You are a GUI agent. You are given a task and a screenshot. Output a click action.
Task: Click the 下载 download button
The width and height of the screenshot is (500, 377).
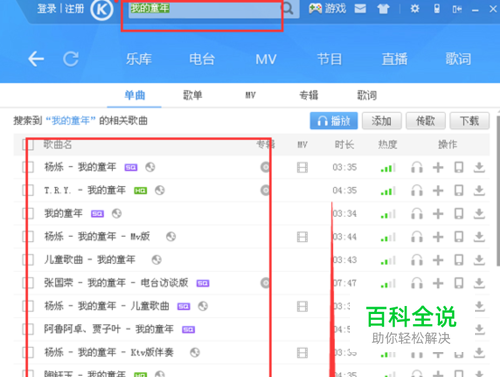[x=470, y=121]
